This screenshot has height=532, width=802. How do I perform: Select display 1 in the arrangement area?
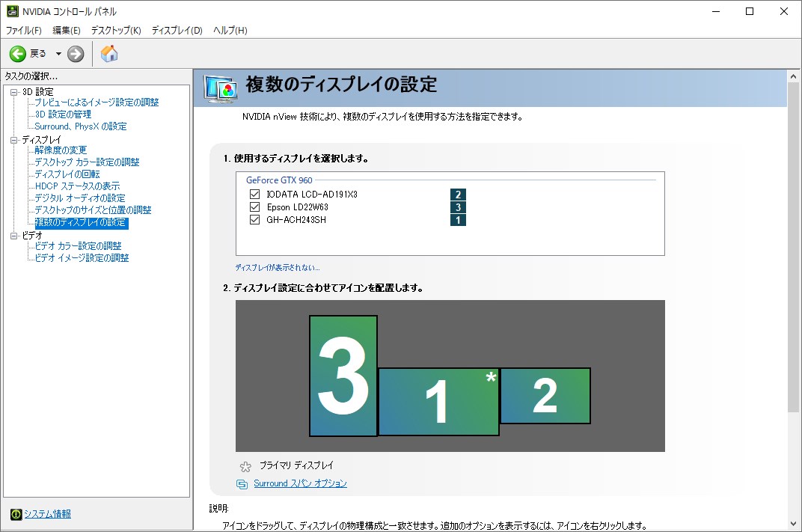pyautogui.click(x=439, y=402)
